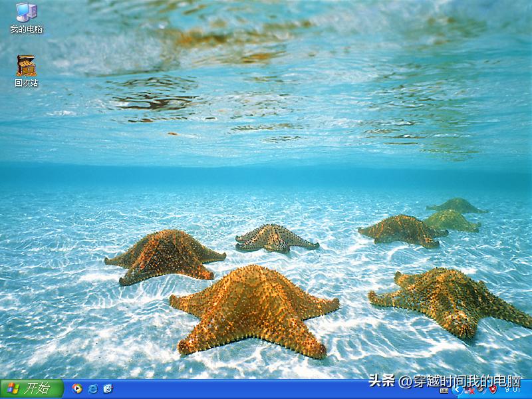Unmute system sound via the tray speaker icon
Screen dimensions: 532x399
pyautogui.click(x=469, y=390)
